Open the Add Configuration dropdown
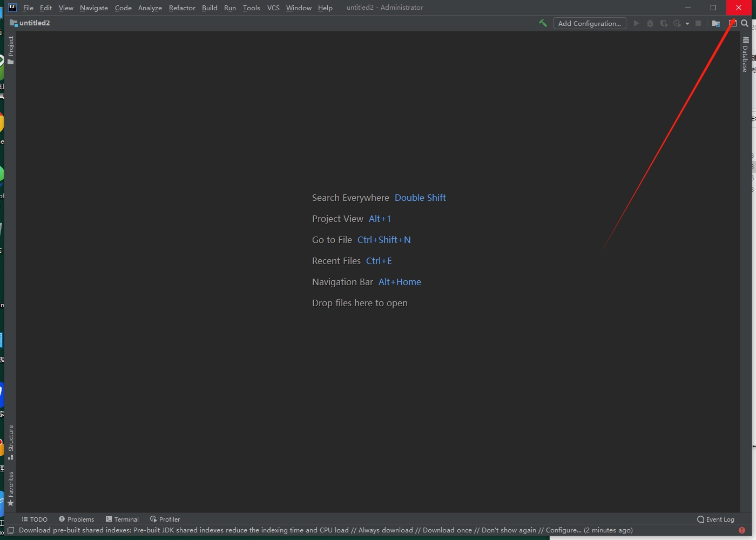The height and width of the screenshot is (540, 756). pyautogui.click(x=590, y=23)
